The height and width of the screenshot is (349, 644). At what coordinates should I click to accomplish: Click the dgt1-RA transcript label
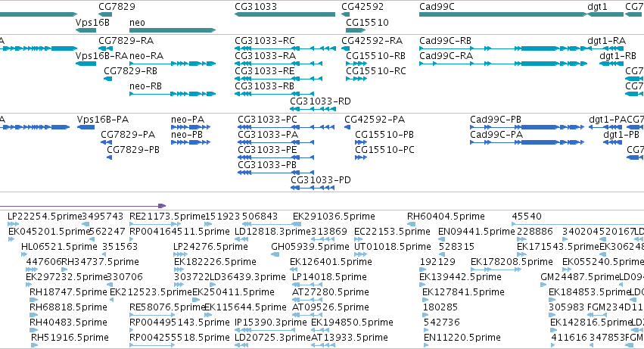tap(607, 41)
